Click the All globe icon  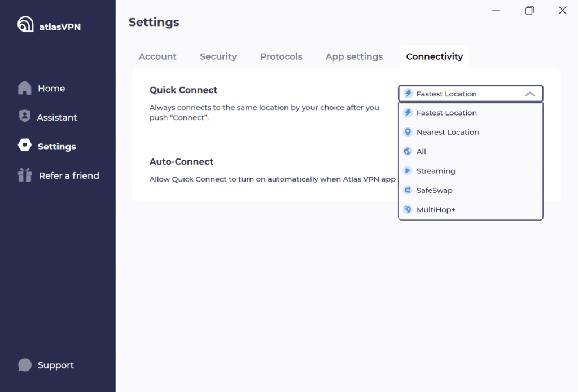pyautogui.click(x=408, y=151)
